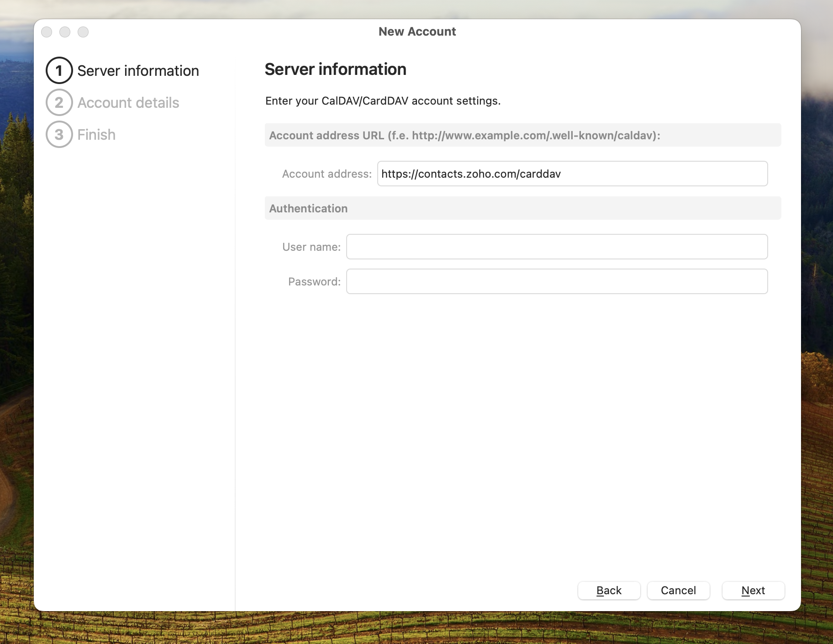This screenshot has width=833, height=644.
Task: Click into the User name field
Action: pyautogui.click(x=557, y=247)
